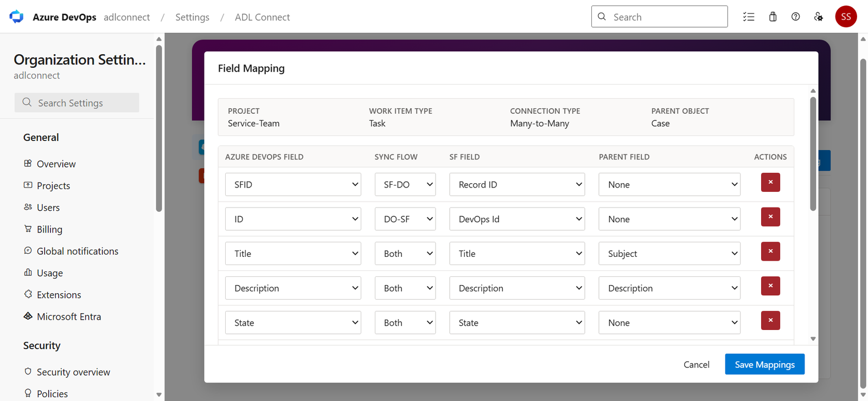Click the Service-Team project value

(253, 123)
